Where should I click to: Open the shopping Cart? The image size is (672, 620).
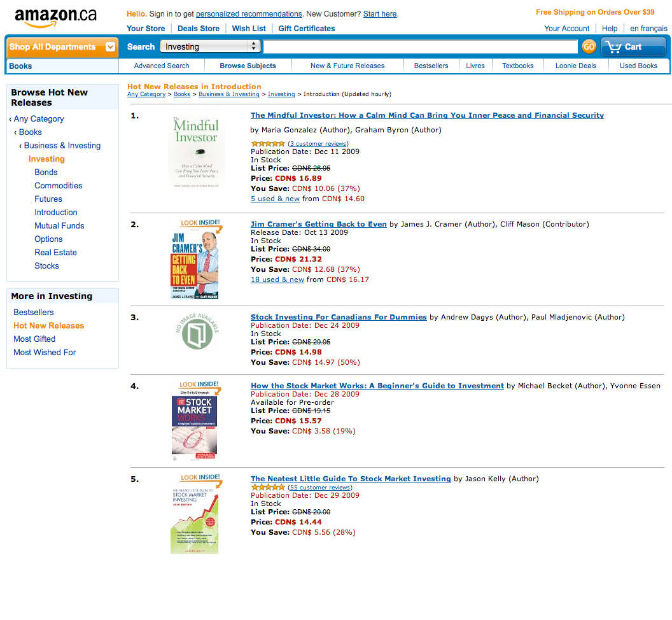tap(633, 46)
